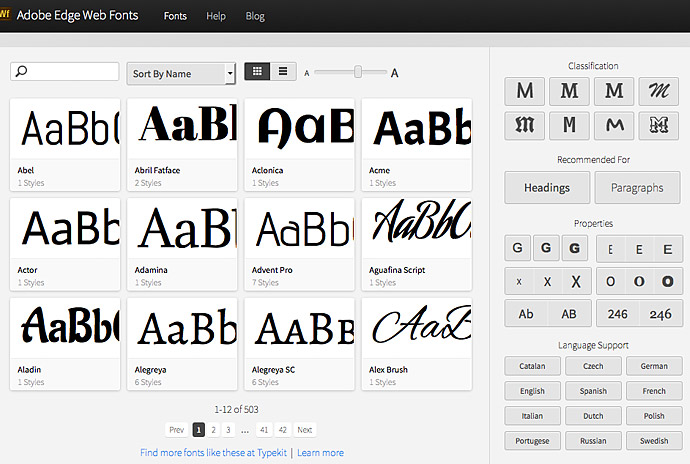Select wide width E property

[x=668, y=250]
